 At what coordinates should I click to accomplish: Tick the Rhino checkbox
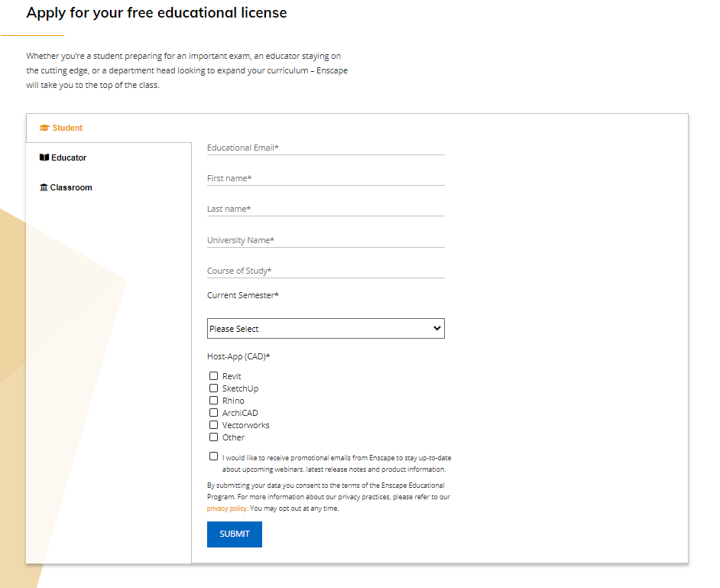coord(214,401)
